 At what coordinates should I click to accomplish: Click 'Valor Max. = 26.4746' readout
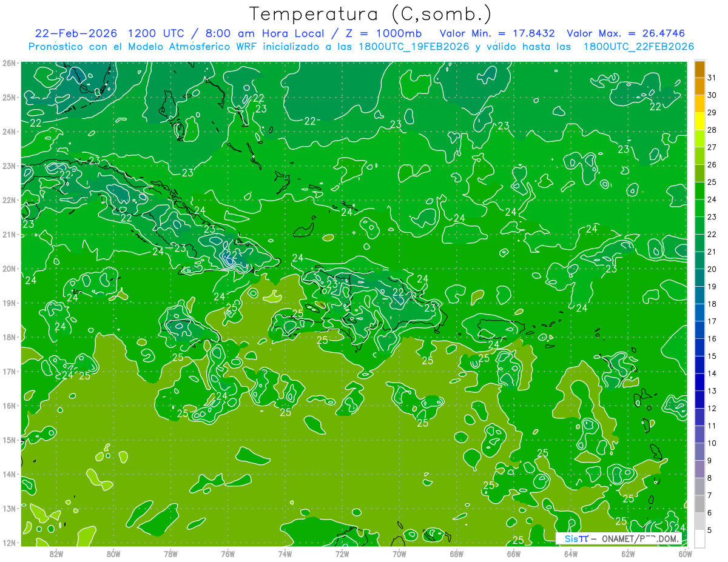pos(626,33)
